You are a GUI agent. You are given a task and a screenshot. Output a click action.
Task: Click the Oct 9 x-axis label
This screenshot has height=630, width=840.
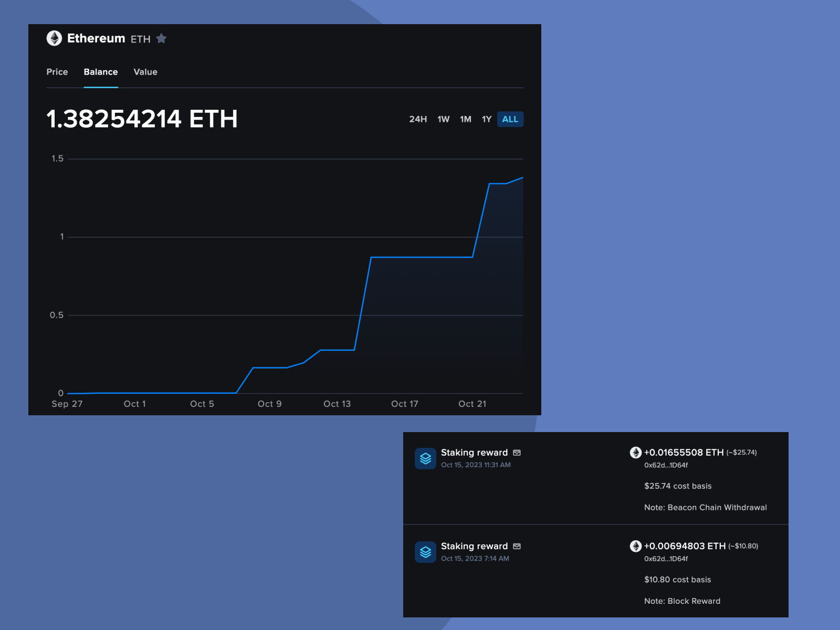pos(270,404)
